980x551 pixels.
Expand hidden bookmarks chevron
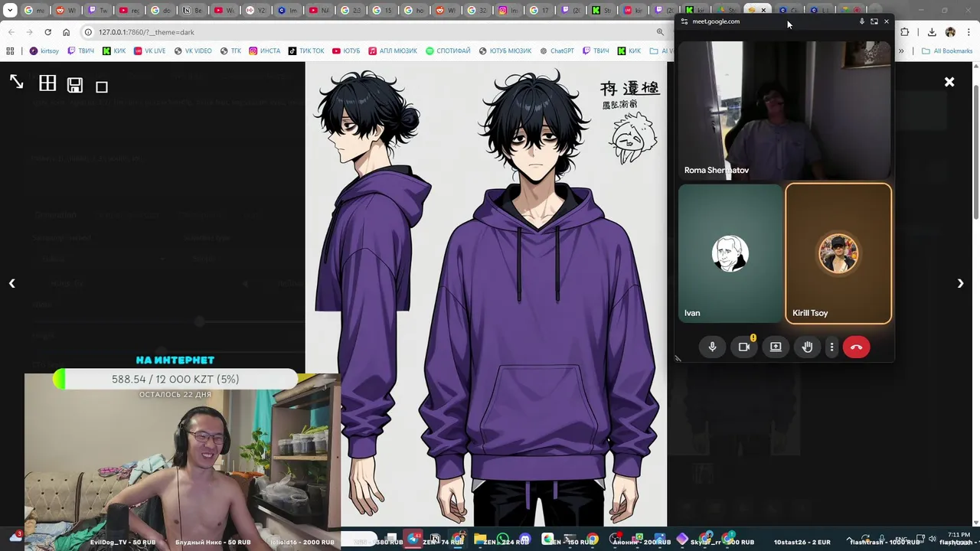(901, 51)
